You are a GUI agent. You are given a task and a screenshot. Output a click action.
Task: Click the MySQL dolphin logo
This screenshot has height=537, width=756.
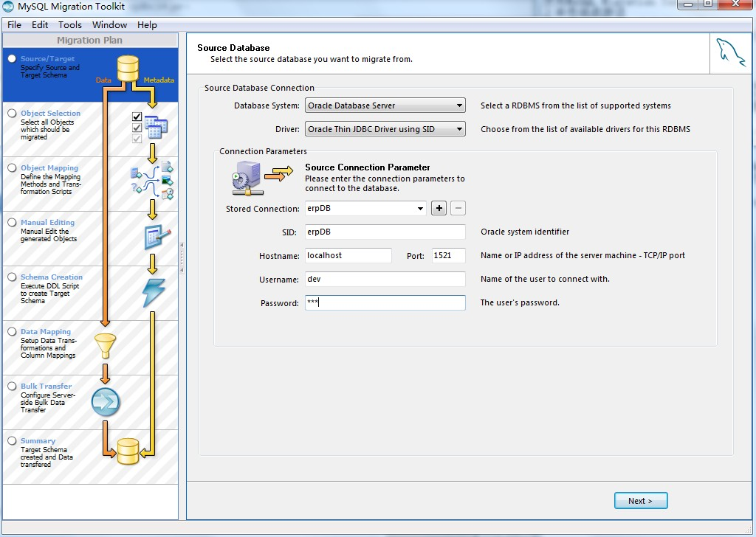point(730,53)
